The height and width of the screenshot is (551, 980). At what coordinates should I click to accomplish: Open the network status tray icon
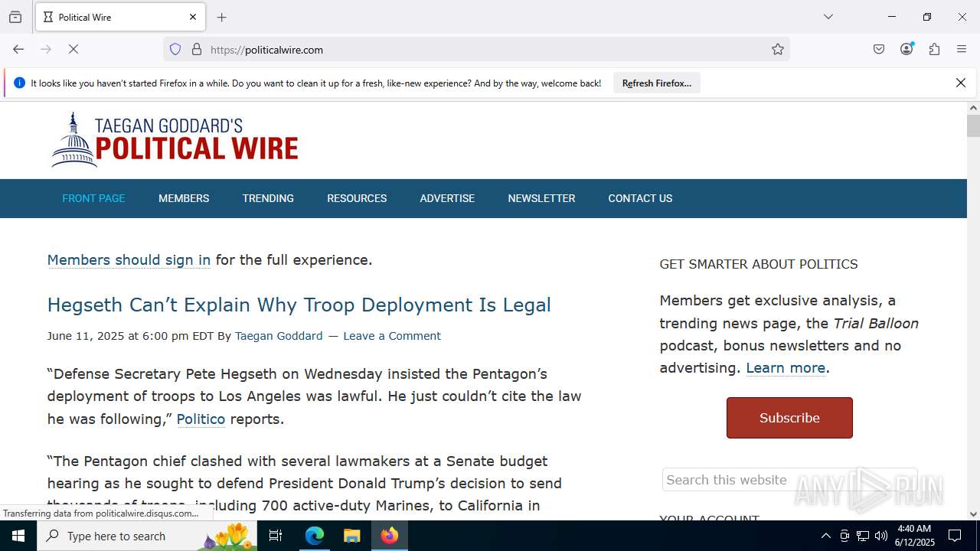863,536
